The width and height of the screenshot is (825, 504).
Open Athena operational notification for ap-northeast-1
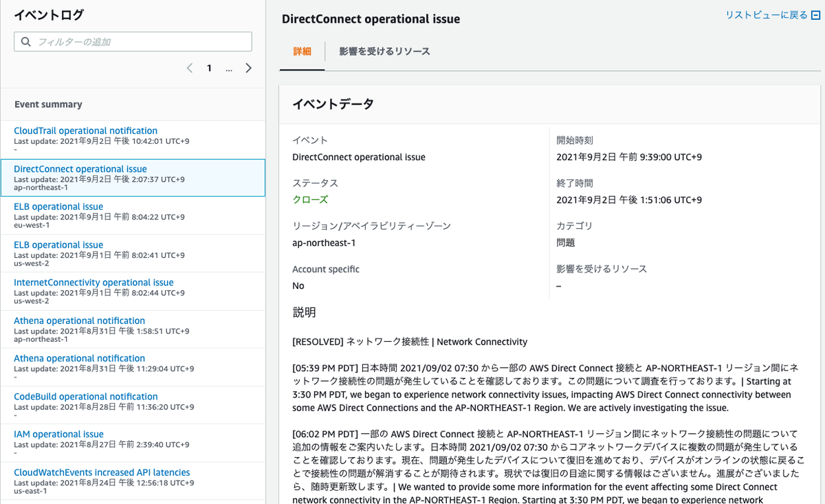click(79, 320)
